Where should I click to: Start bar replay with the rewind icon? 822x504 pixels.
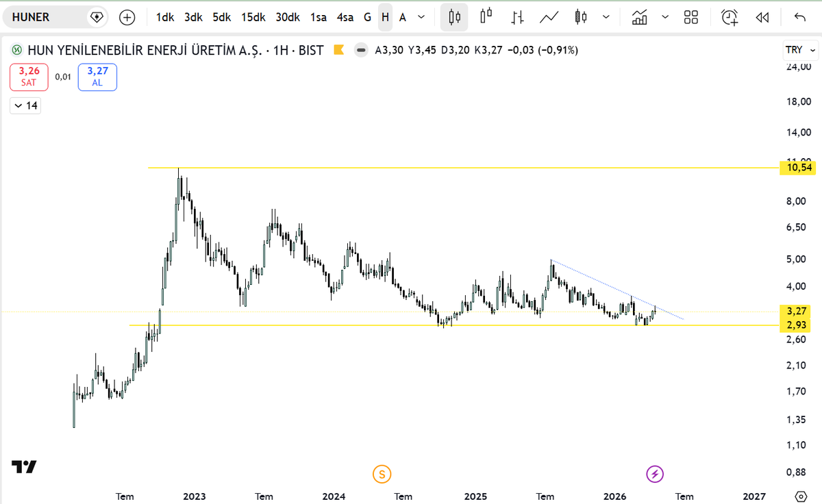coord(762,17)
